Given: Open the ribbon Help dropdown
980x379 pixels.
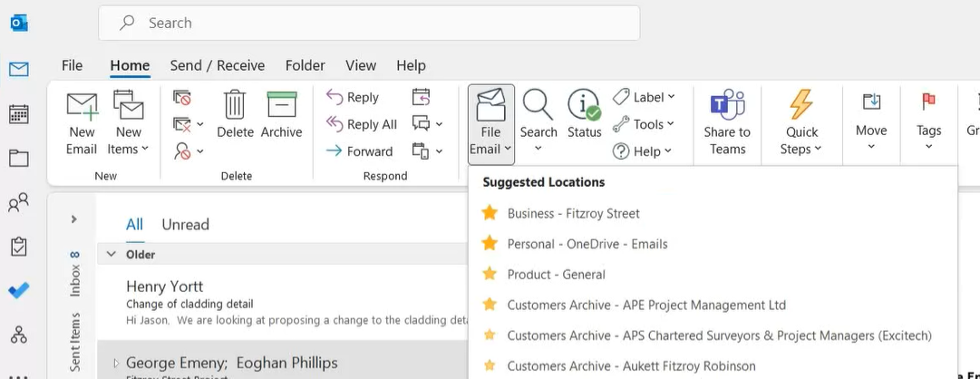Looking at the screenshot, I should (x=643, y=151).
